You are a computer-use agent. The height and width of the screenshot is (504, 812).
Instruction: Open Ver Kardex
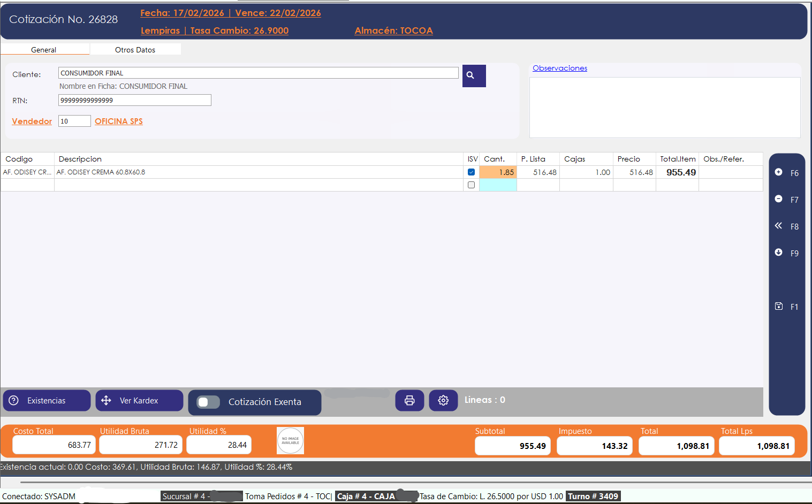pyautogui.click(x=139, y=401)
